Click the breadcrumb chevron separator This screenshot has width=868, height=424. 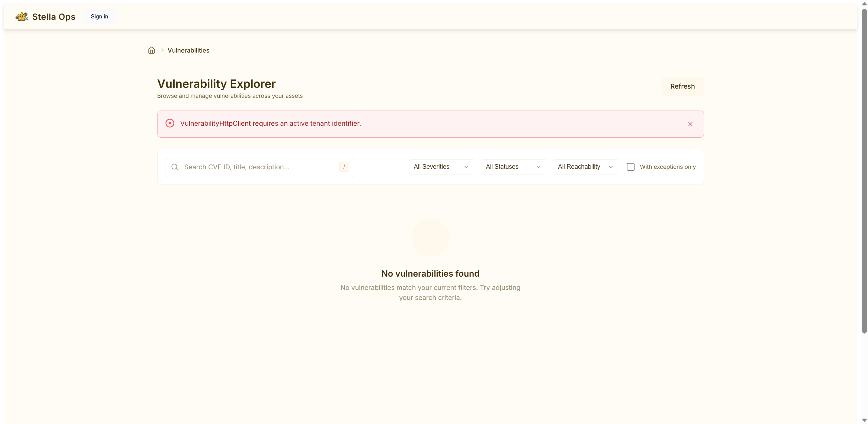[x=162, y=50]
